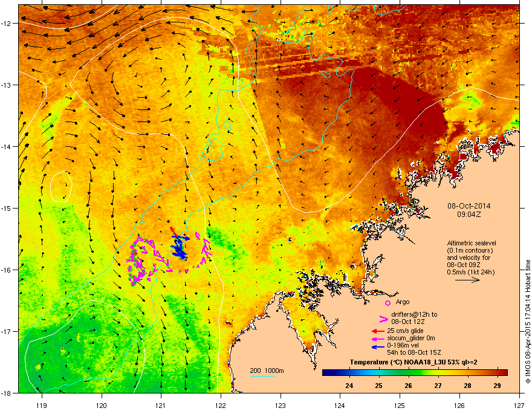Click the dark blue end of temperature colorbar
532x411 pixels.
328,373
